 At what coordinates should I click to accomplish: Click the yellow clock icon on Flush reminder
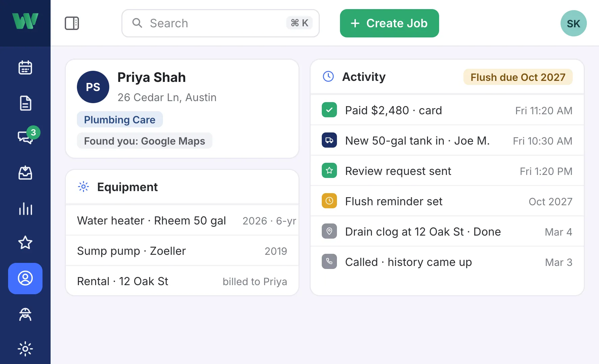[x=330, y=201]
